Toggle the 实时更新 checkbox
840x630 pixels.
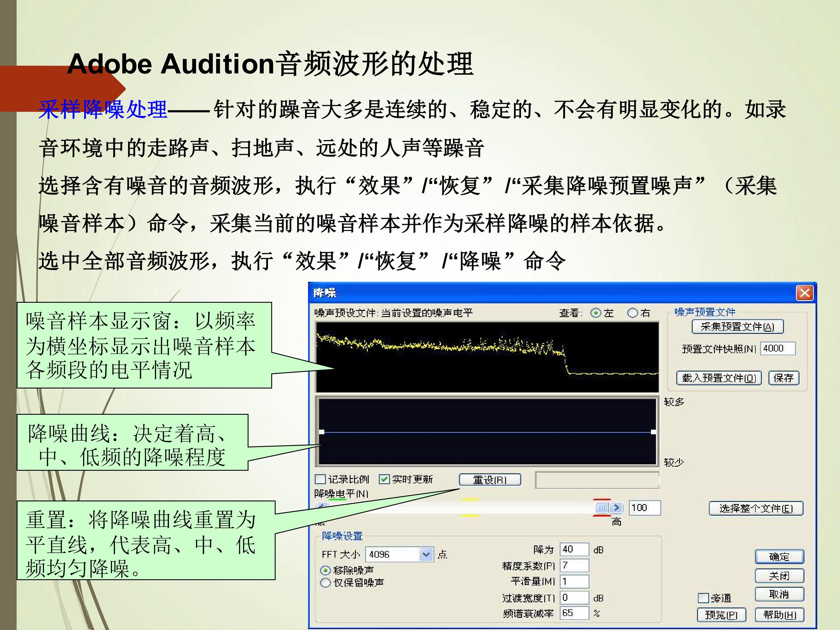click(384, 479)
